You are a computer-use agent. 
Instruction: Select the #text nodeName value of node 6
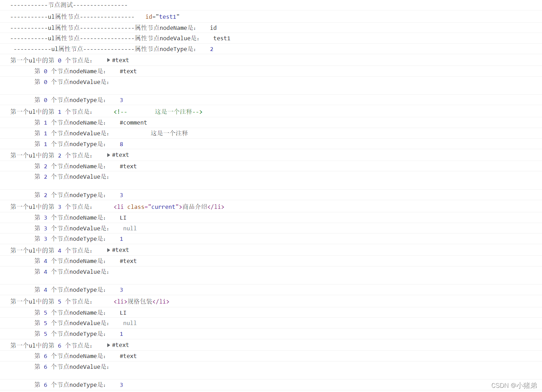(128, 356)
